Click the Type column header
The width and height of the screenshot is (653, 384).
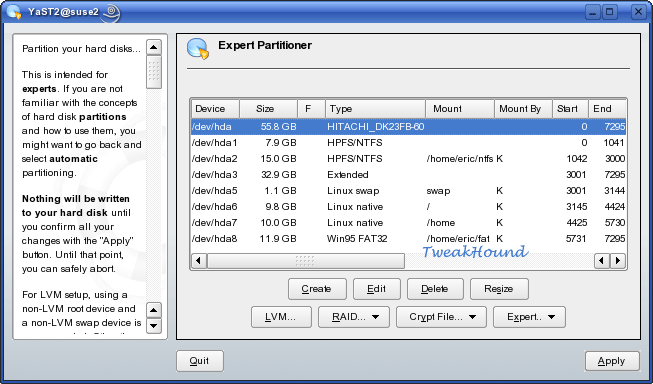375,109
